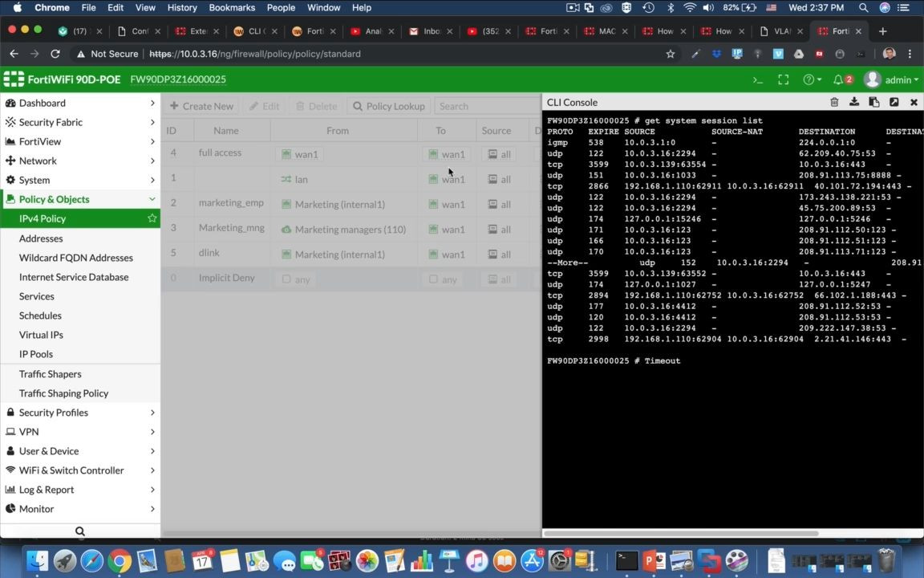Detach the CLI console into new window
The height and width of the screenshot is (578, 924).
(x=894, y=103)
